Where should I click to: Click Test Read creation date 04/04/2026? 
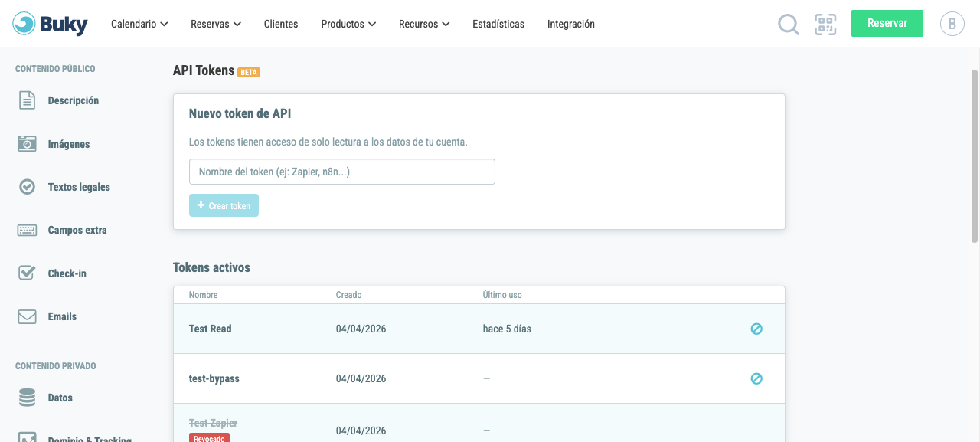click(x=361, y=329)
